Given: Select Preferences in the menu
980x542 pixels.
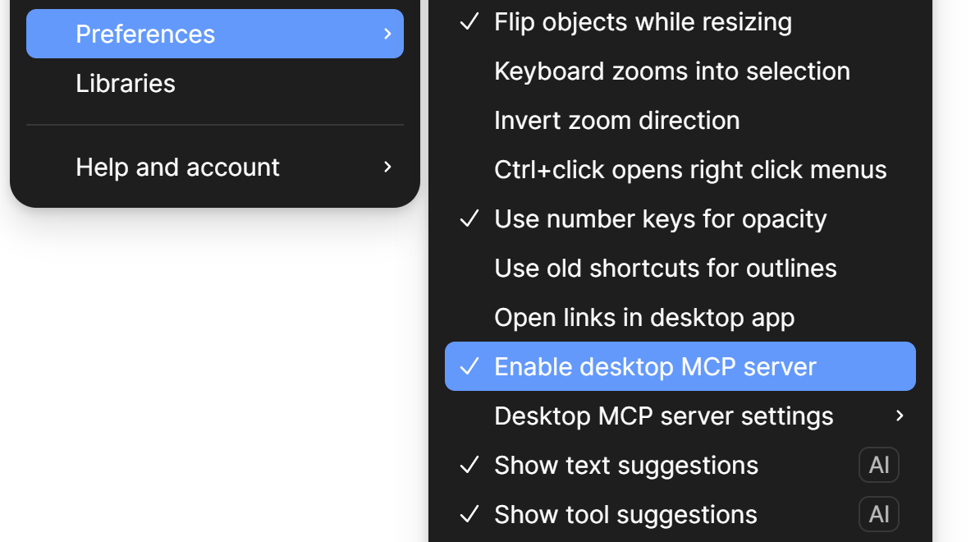Looking at the screenshot, I should click(x=145, y=34).
